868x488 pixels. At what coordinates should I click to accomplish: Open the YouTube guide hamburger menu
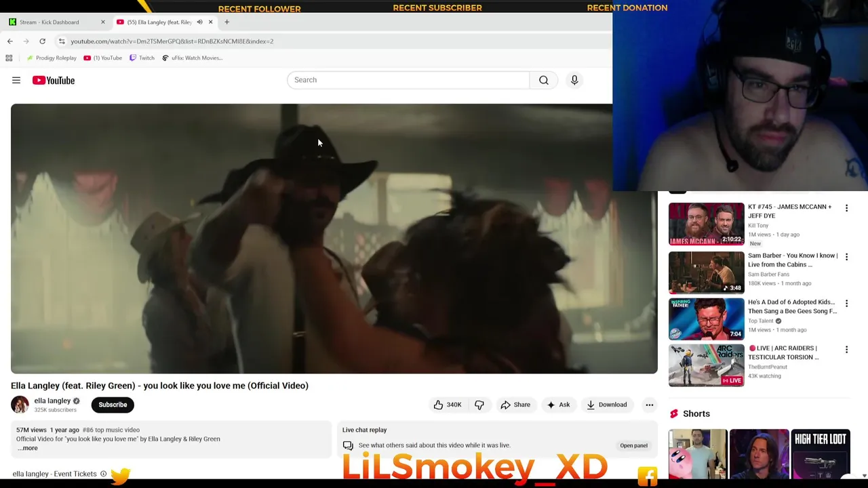(16, 80)
